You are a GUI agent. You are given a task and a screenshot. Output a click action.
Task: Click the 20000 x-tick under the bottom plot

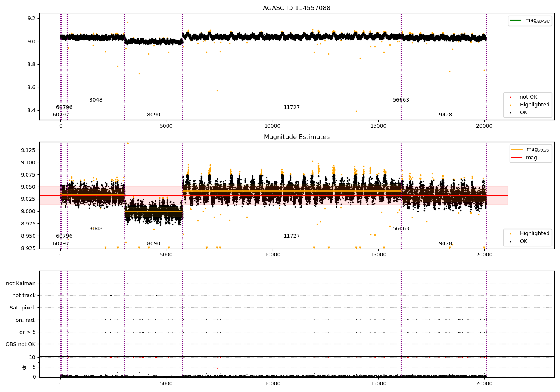pyautogui.click(x=484, y=384)
